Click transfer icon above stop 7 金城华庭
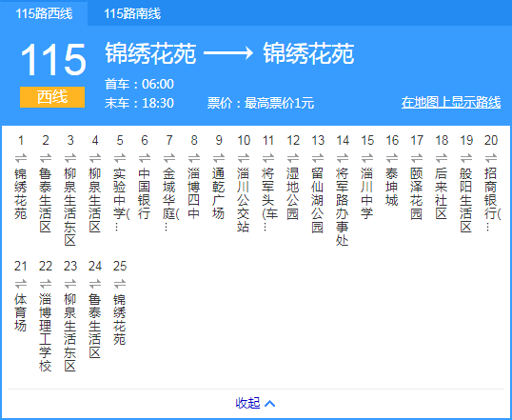Screen dimensions: 512x420 click(x=169, y=158)
